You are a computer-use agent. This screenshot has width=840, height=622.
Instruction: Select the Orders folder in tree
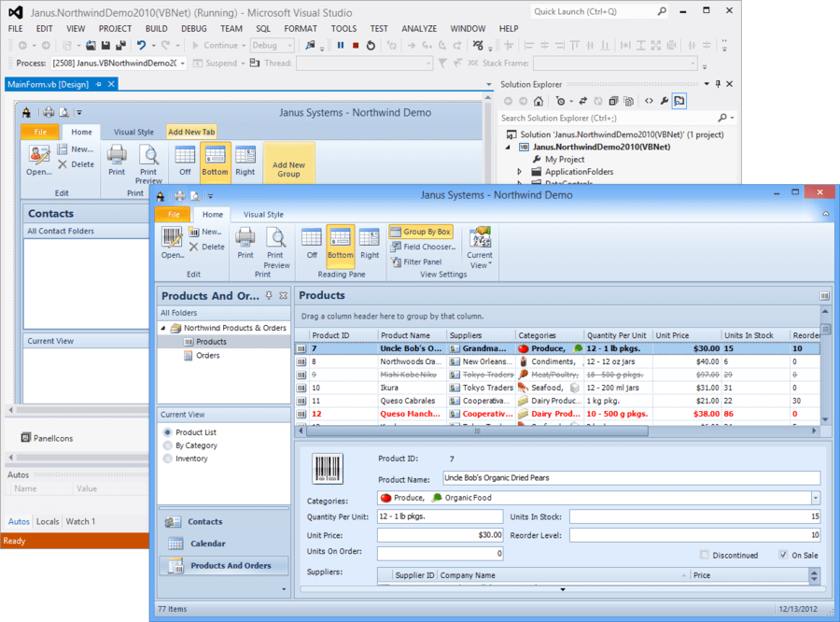tap(207, 355)
